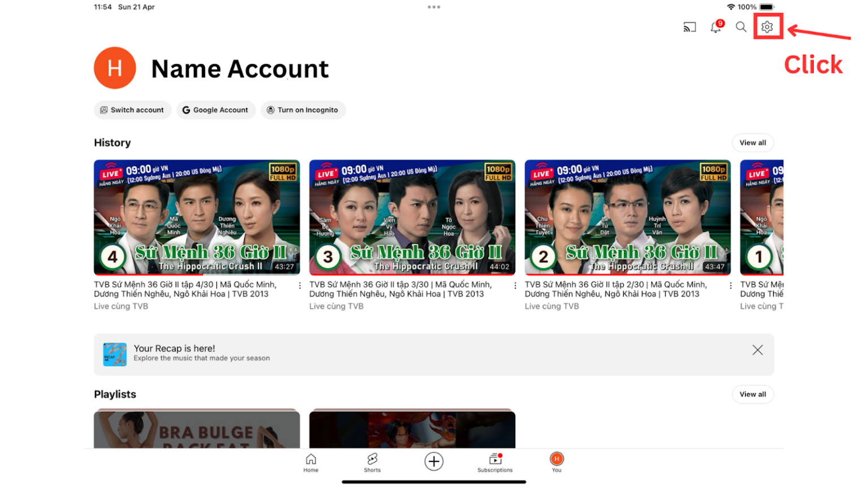868x488 pixels.
Task: Open Google Account options
Action: [215, 110]
